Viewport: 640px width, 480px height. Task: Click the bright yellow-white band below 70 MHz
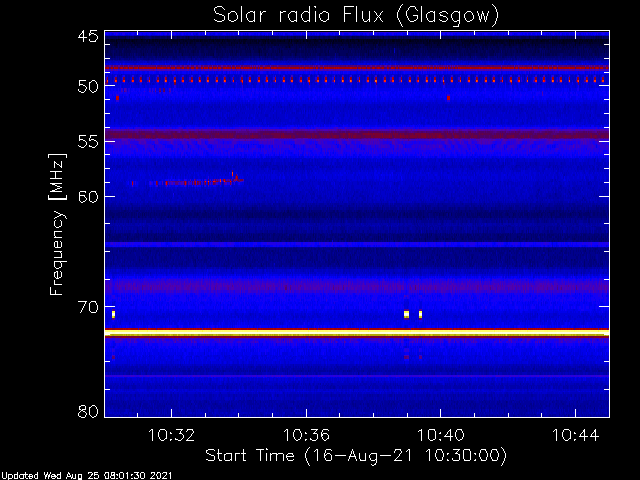[357, 333]
